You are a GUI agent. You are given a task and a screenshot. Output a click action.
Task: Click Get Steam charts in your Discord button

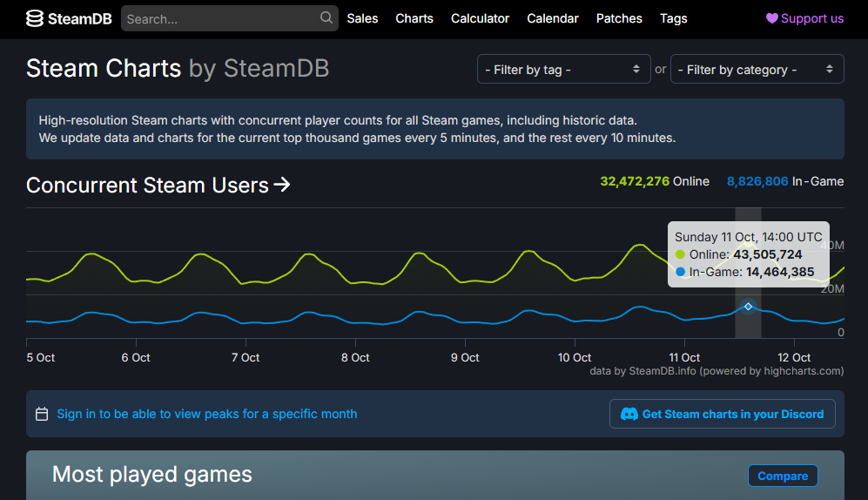[x=722, y=414]
